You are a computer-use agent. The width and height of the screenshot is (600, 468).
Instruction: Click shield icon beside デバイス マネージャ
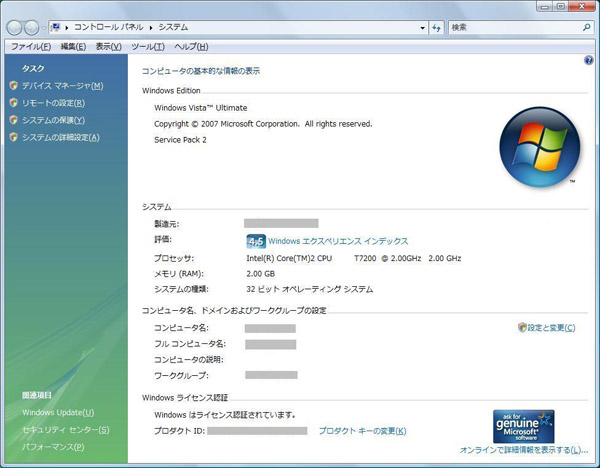click(x=14, y=85)
